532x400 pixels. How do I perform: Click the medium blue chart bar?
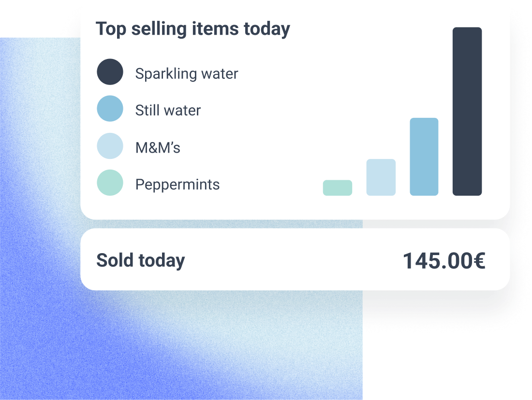[424, 157]
